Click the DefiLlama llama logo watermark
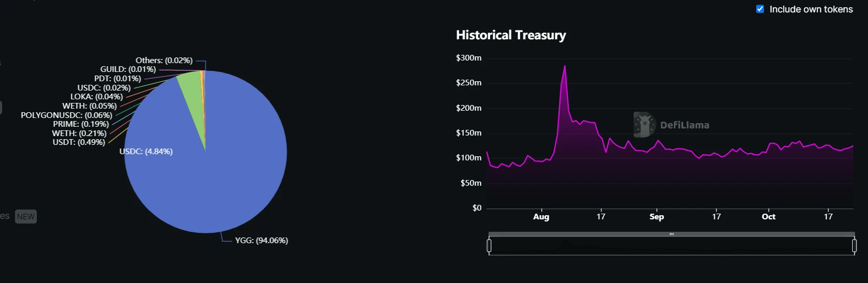The height and width of the screenshot is (283, 868). coord(644,125)
